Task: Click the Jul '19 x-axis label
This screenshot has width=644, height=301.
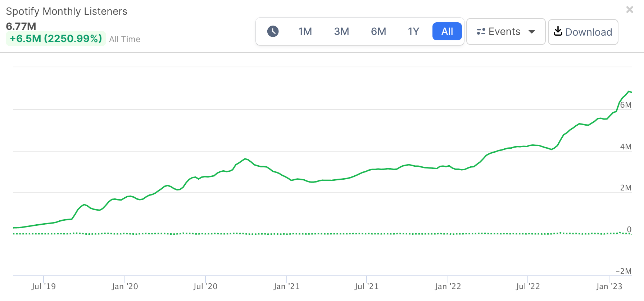Action: [x=44, y=286]
